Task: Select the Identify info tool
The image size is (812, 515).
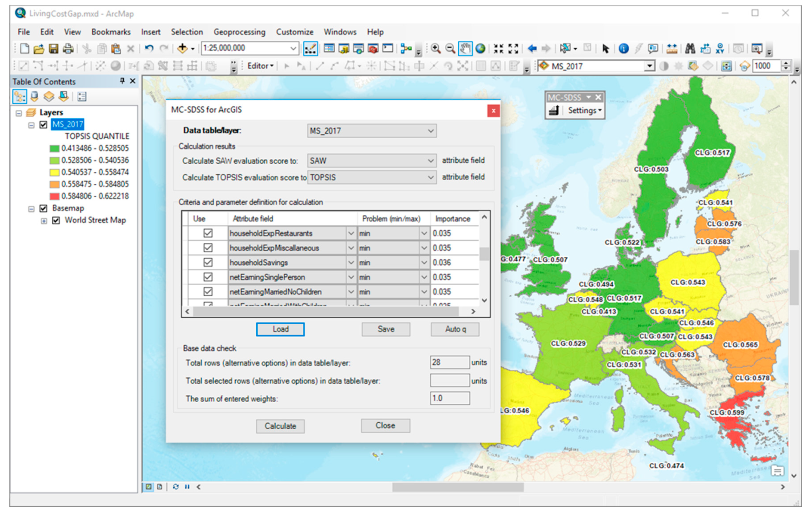Action: tap(624, 49)
